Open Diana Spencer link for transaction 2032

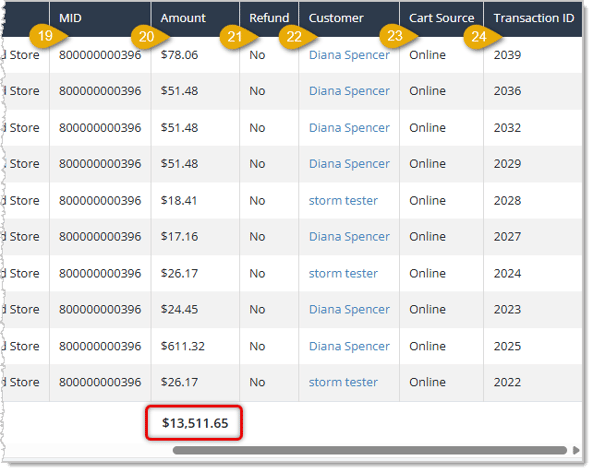point(349,128)
